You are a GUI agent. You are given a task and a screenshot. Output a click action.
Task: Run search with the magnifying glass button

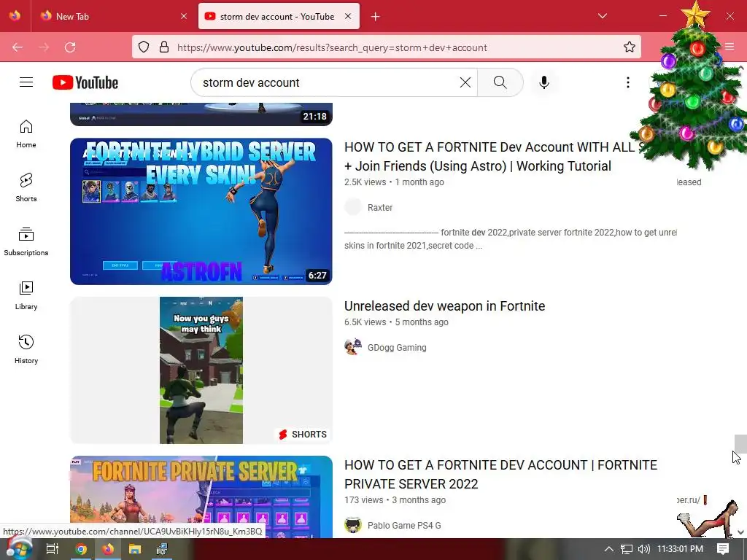500,82
